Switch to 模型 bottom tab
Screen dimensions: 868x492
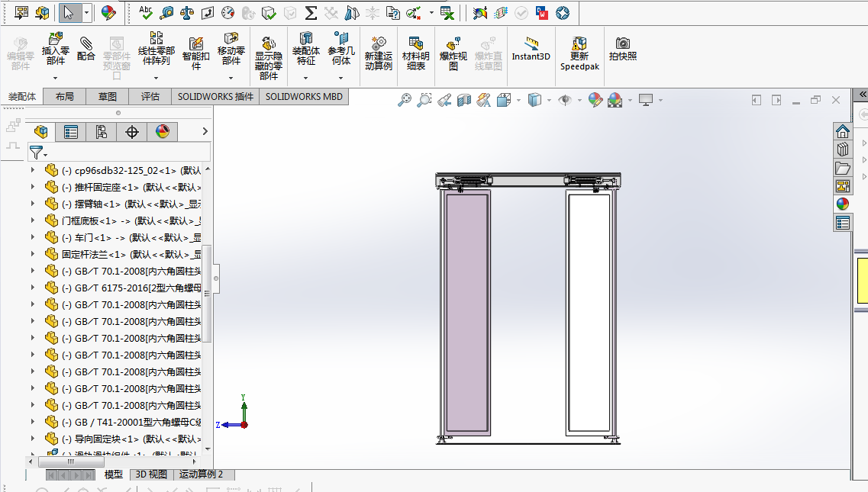[114, 474]
